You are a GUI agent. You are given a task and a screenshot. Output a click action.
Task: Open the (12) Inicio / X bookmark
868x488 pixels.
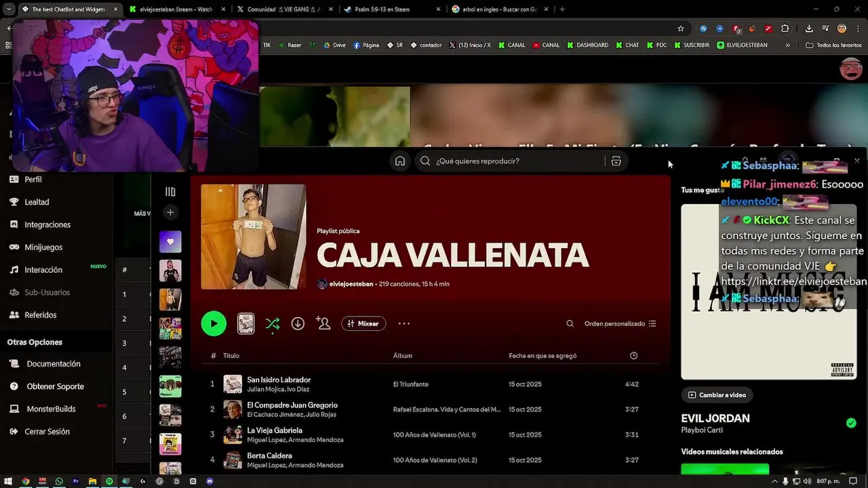pyautogui.click(x=469, y=45)
